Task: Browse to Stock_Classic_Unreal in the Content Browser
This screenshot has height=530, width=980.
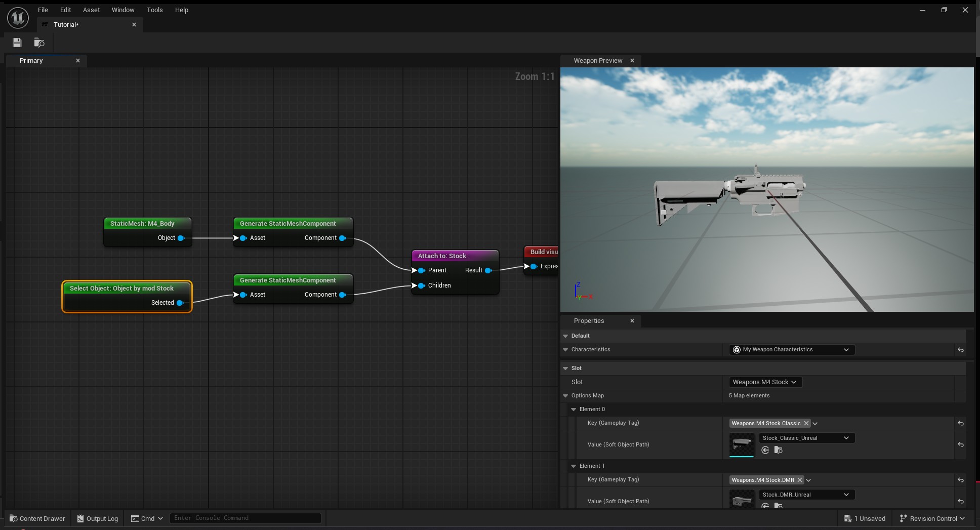Action: (x=779, y=450)
